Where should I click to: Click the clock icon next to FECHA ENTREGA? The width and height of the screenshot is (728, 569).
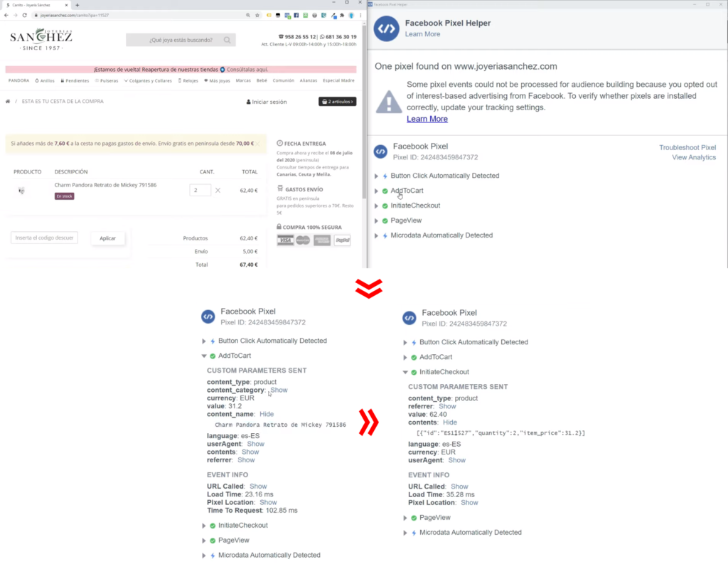pos(279,144)
